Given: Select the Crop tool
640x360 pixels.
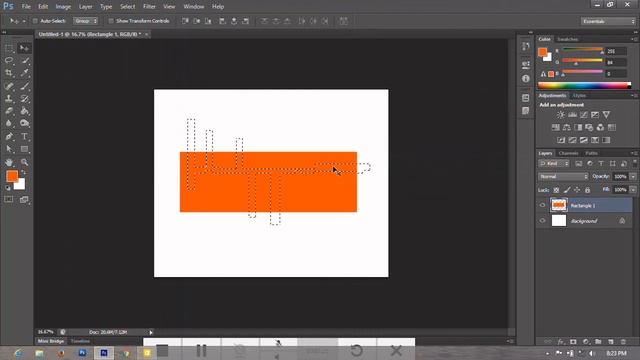Looking at the screenshot, I should 9,73.
